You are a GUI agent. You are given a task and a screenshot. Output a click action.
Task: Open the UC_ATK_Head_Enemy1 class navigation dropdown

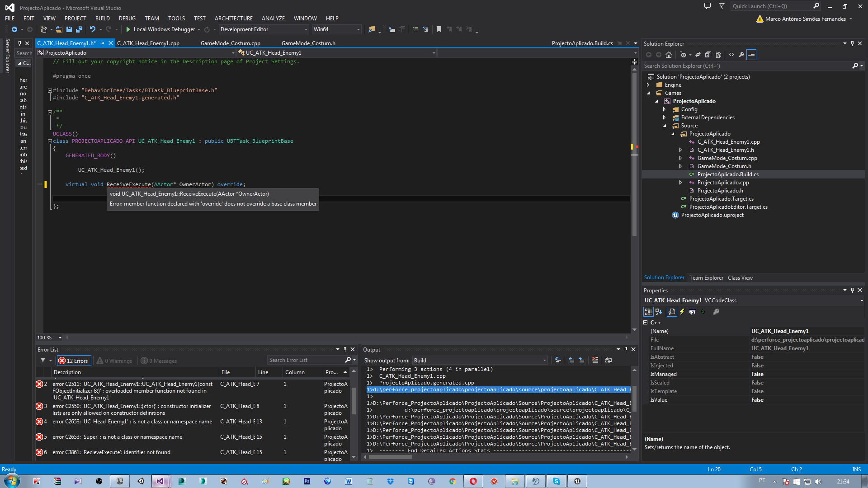point(337,53)
